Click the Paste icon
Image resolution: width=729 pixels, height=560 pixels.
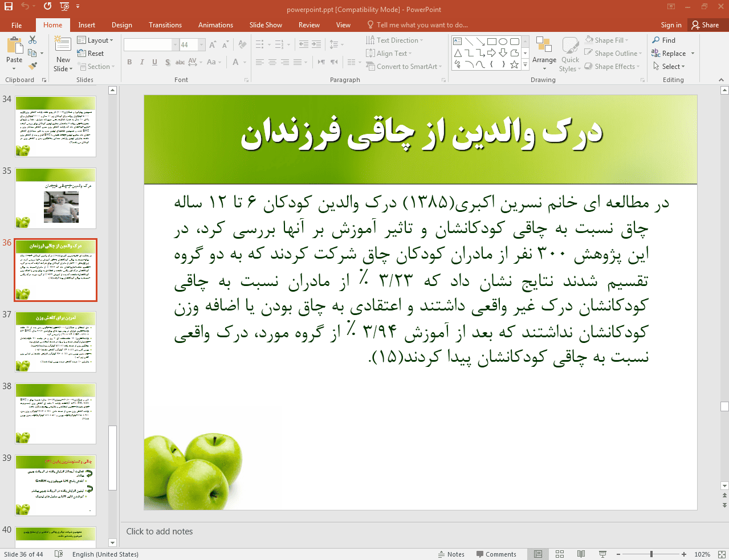pos(14,45)
